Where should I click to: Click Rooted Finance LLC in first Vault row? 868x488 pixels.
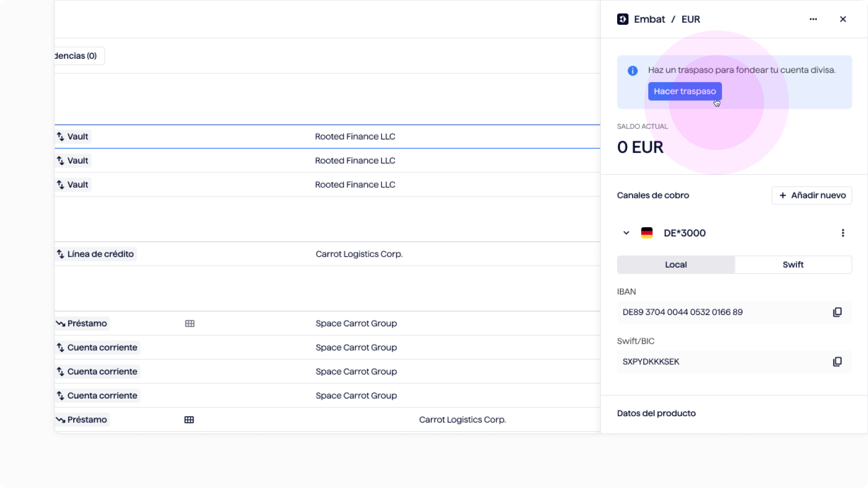point(355,136)
